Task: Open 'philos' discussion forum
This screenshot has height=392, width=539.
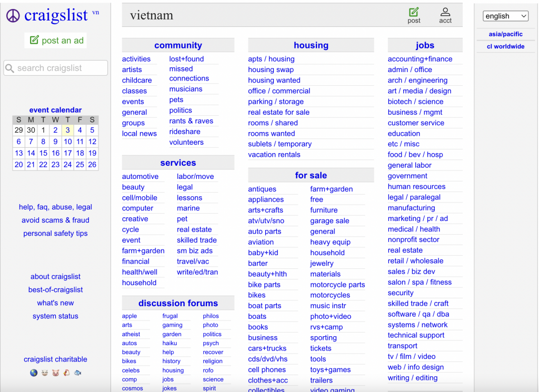Action: pyautogui.click(x=211, y=316)
